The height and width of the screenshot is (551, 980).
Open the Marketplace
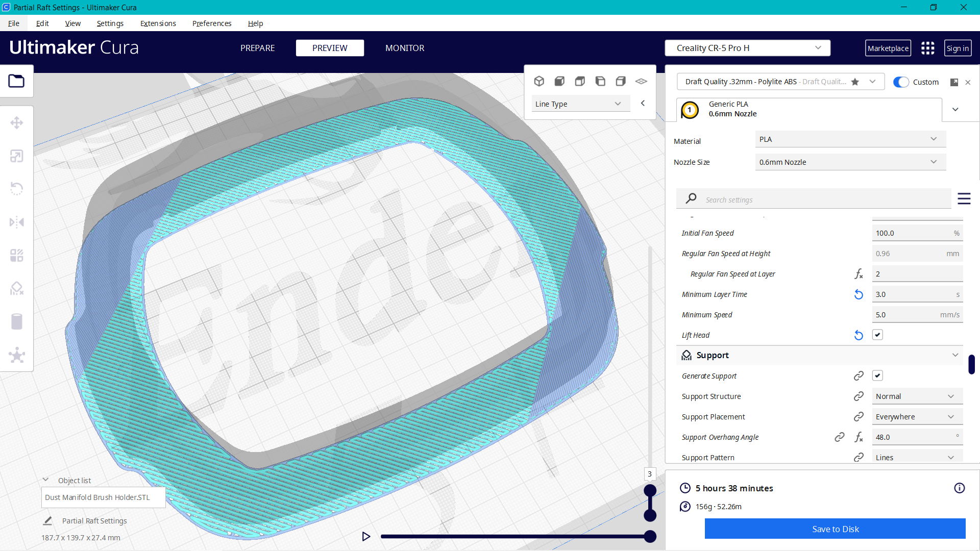(x=888, y=48)
